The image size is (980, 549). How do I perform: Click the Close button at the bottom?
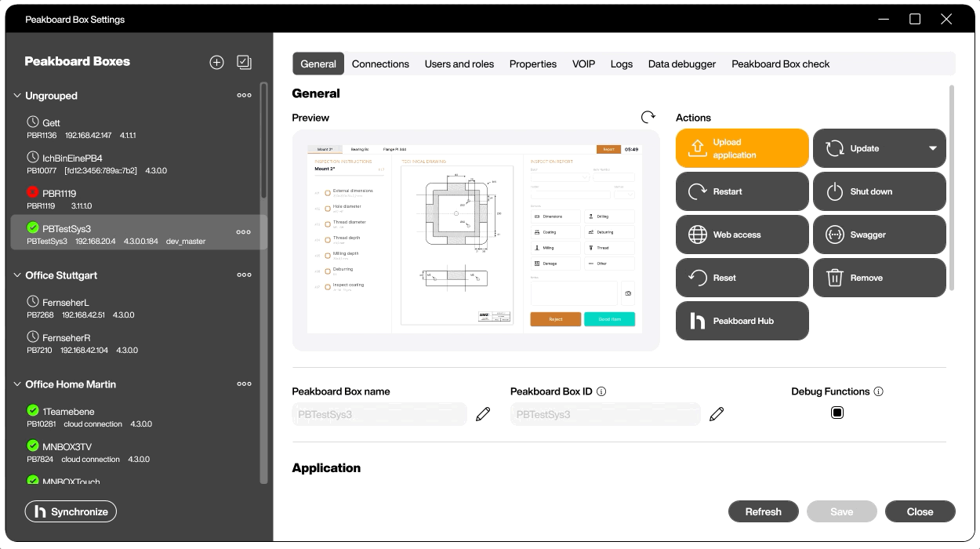920,511
